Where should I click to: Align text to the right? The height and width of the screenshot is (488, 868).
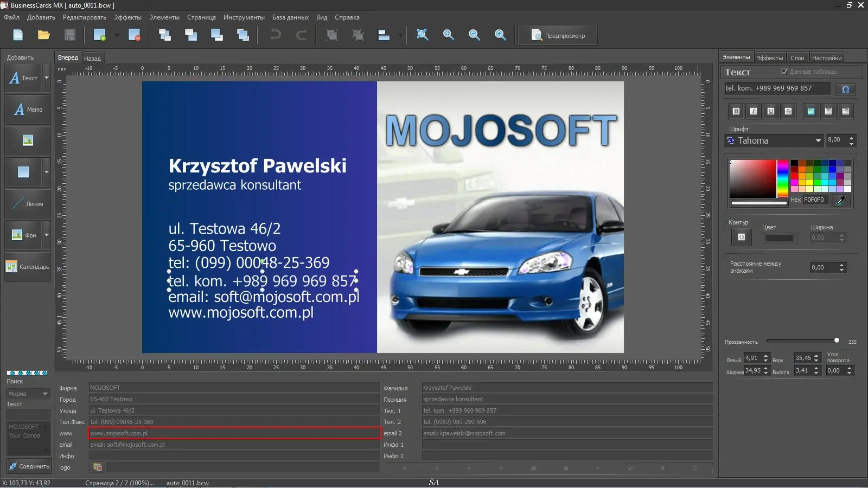coord(846,111)
